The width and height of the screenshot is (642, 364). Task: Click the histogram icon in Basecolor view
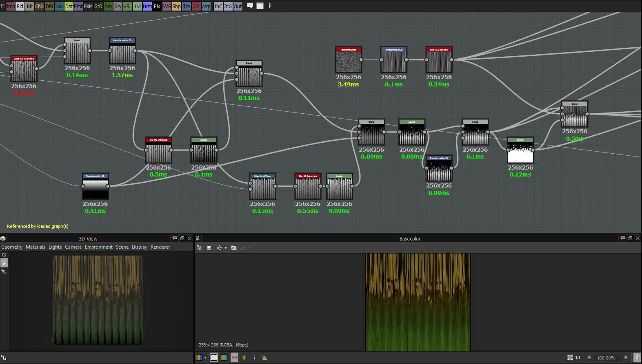coord(264,357)
